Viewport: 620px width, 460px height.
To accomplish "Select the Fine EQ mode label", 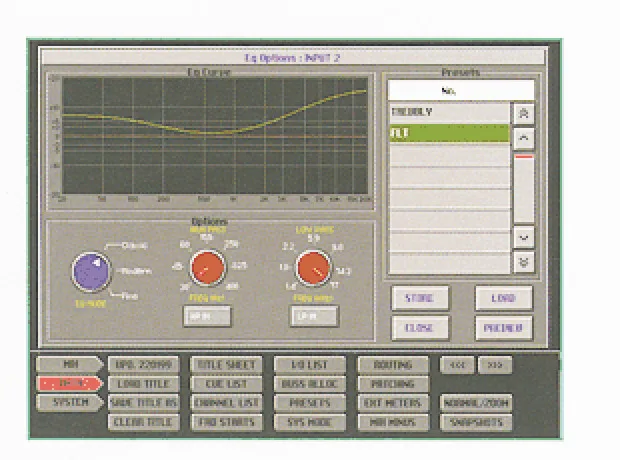I will (130, 296).
